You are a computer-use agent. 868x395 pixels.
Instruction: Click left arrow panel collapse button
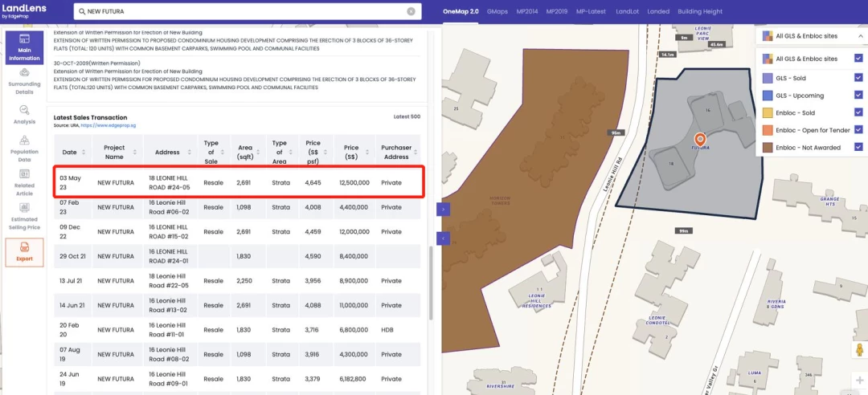click(443, 238)
